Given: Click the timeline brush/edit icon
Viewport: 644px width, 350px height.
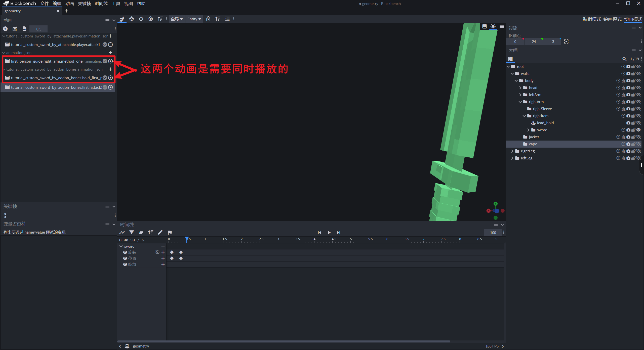Looking at the screenshot, I should coord(160,233).
